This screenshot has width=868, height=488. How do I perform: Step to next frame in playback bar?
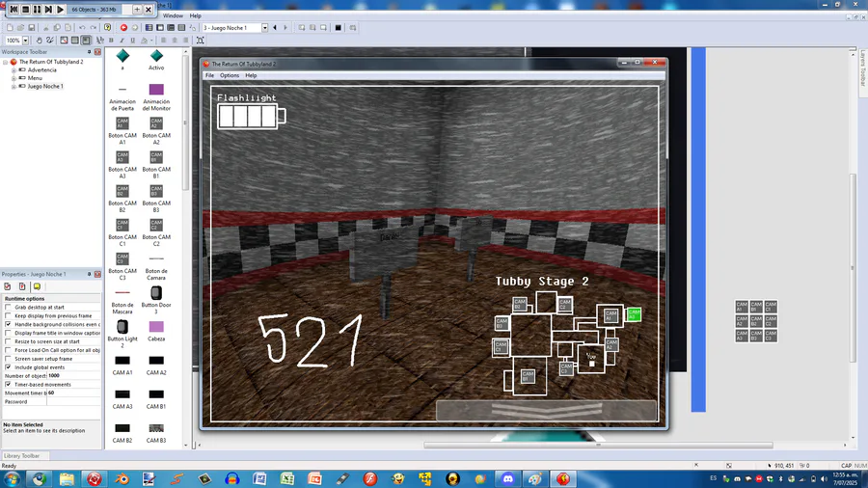click(49, 10)
